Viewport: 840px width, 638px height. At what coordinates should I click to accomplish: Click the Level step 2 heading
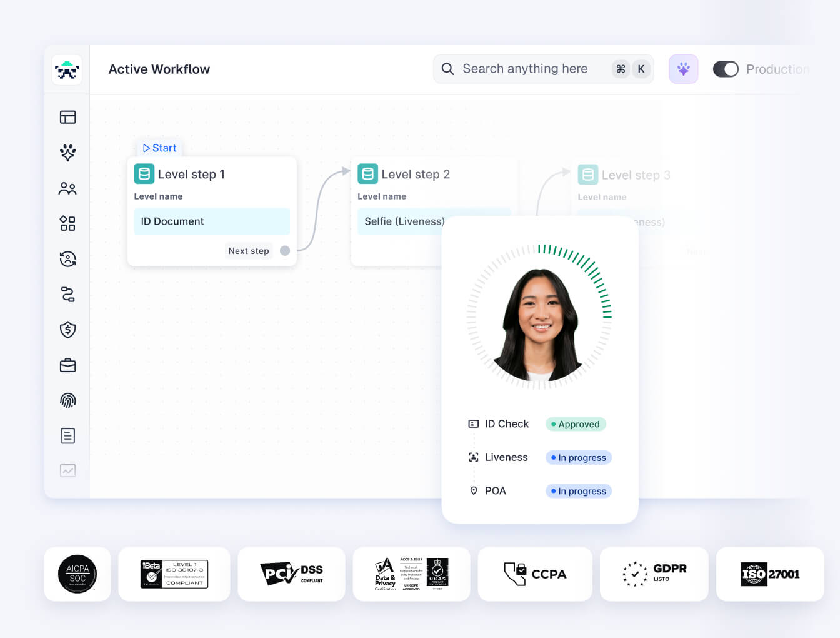(416, 175)
